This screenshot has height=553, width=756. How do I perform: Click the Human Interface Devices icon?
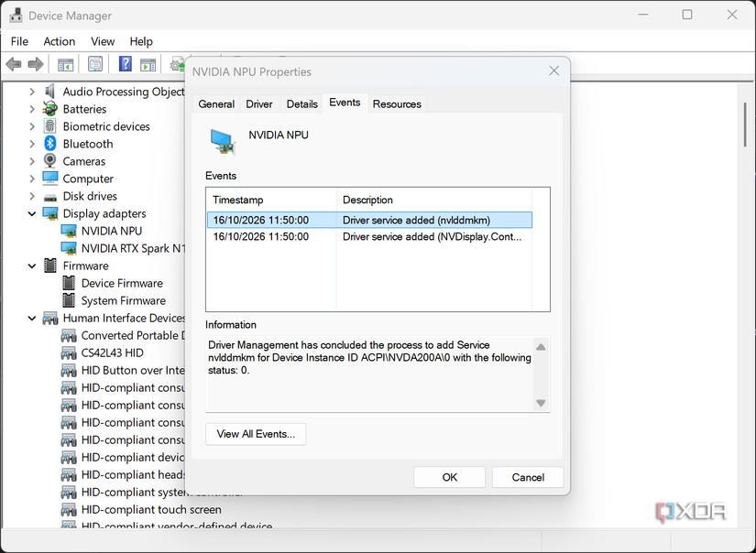50,318
